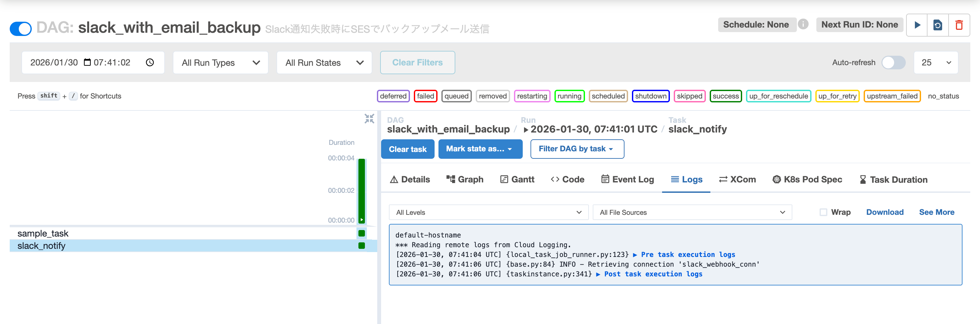This screenshot has width=980, height=324.
Task: Delete the DAG using the red trash icon
Action: tap(959, 25)
